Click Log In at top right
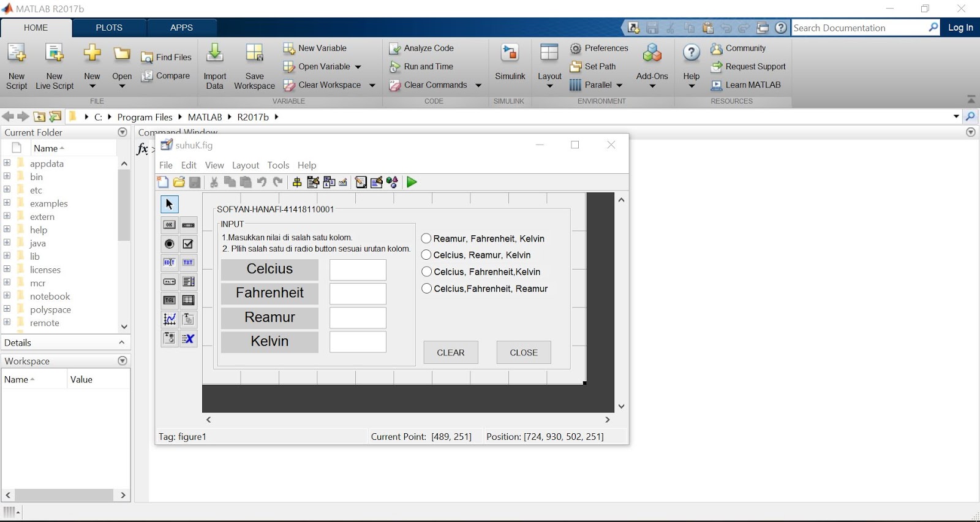 [960, 28]
